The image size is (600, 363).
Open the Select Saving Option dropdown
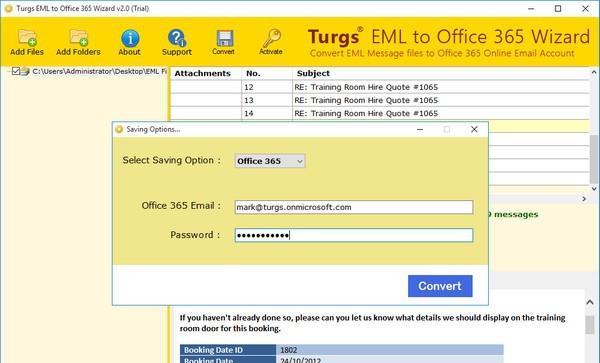click(270, 161)
